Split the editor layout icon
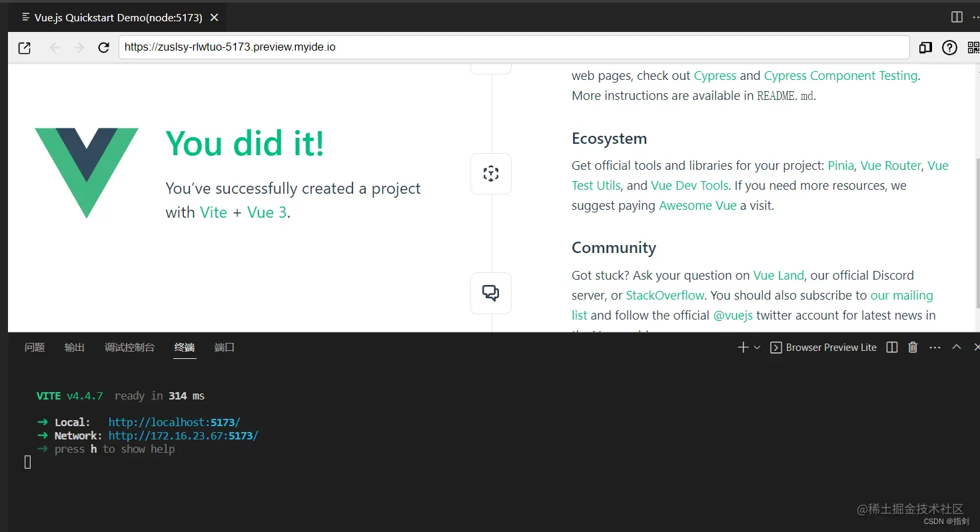Screen dimensions: 980x532 [x=957, y=17]
